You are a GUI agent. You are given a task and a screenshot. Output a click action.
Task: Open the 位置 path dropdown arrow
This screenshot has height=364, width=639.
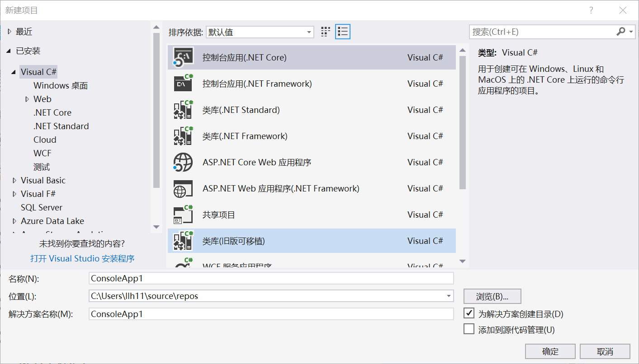[x=449, y=296]
